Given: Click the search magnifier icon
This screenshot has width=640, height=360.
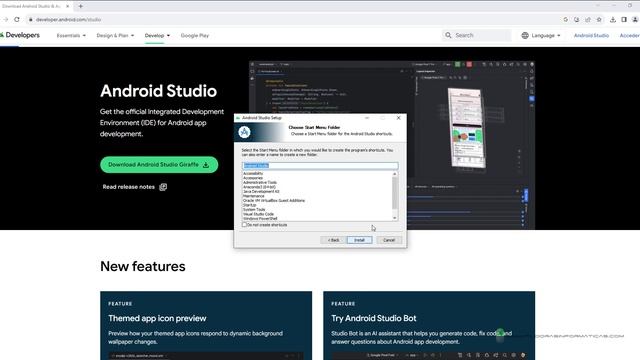Looking at the screenshot, I should pos(448,36).
